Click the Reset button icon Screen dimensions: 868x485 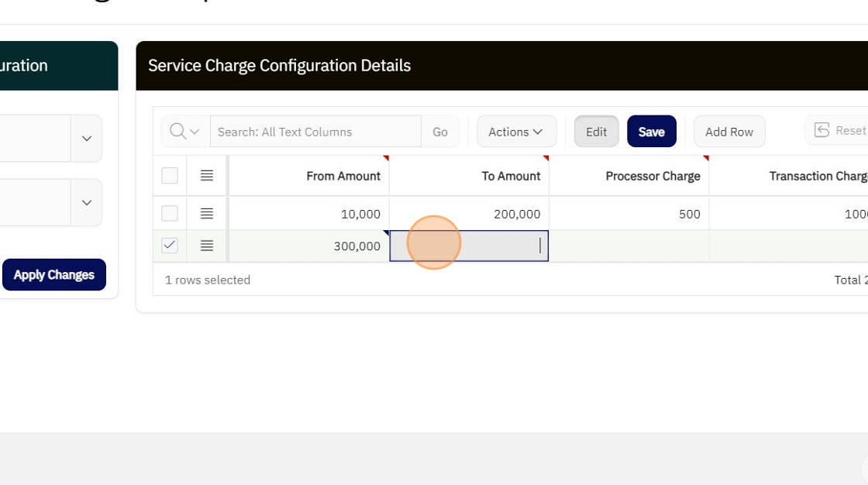pos(822,131)
